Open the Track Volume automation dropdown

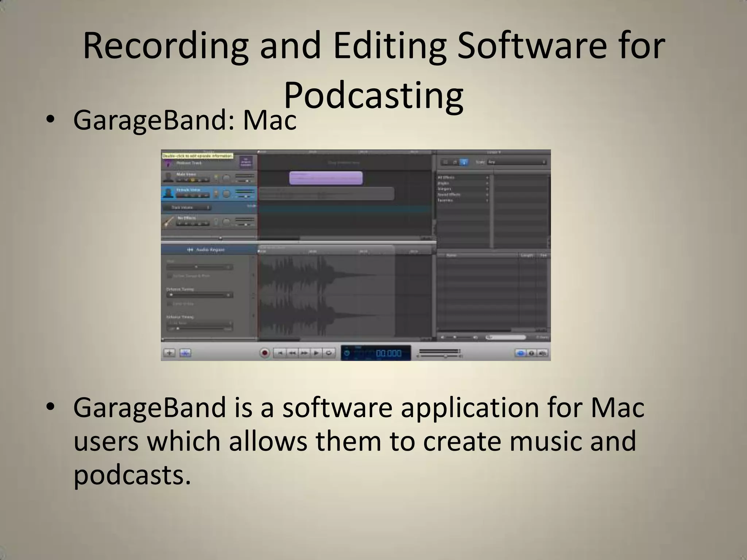click(x=187, y=207)
